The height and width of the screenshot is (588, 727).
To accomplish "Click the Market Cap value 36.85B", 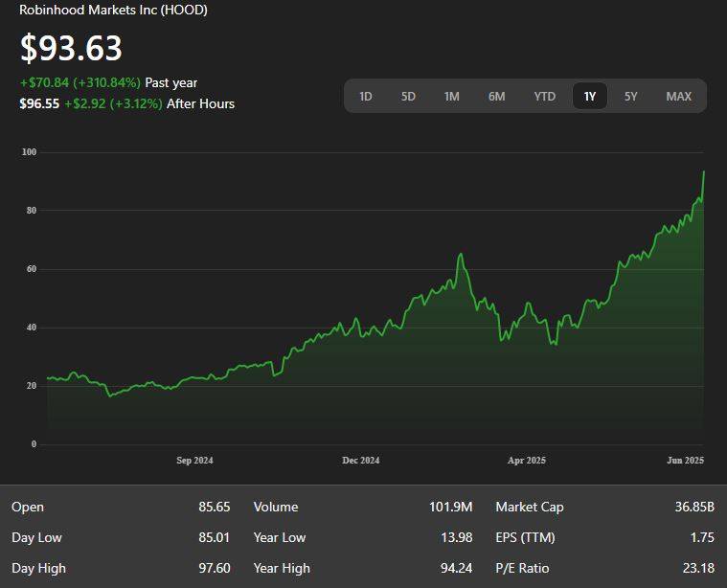I will [694, 507].
